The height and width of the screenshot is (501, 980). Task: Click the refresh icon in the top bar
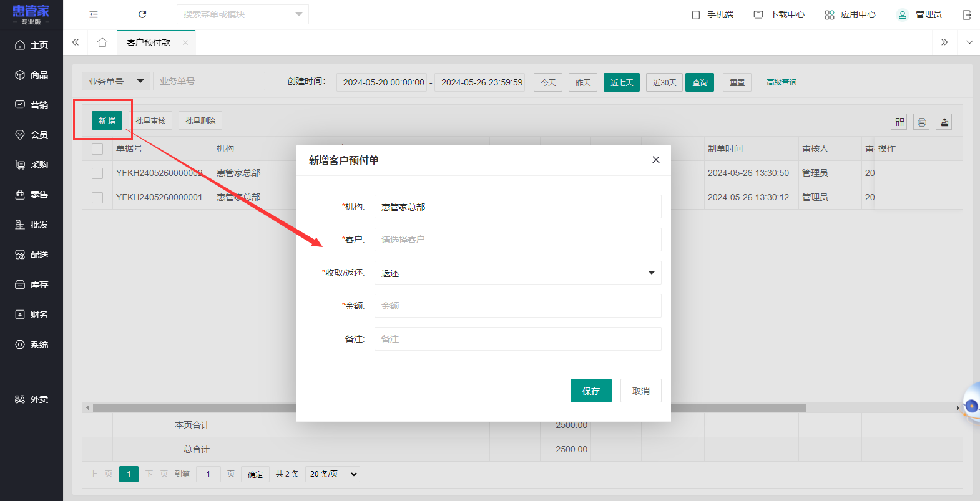pos(142,14)
